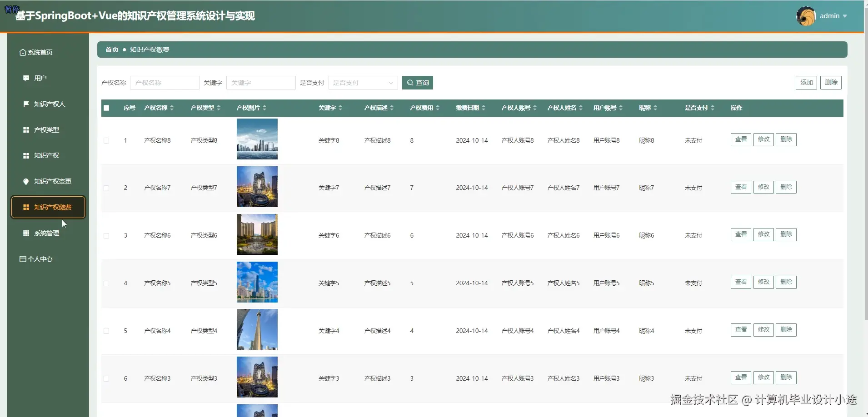Select the user icon next to 用户

(26, 78)
